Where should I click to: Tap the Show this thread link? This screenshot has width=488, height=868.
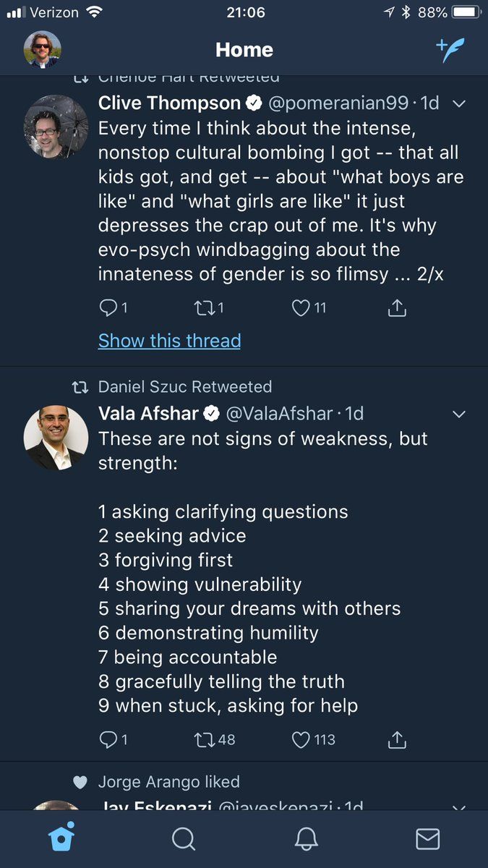coord(169,341)
